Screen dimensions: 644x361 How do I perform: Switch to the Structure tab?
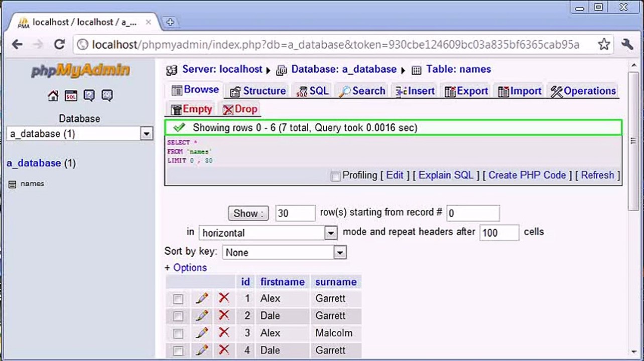click(257, 91)
